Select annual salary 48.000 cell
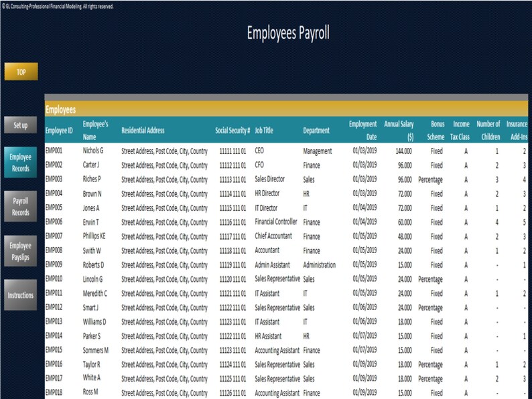 point(405,236)
